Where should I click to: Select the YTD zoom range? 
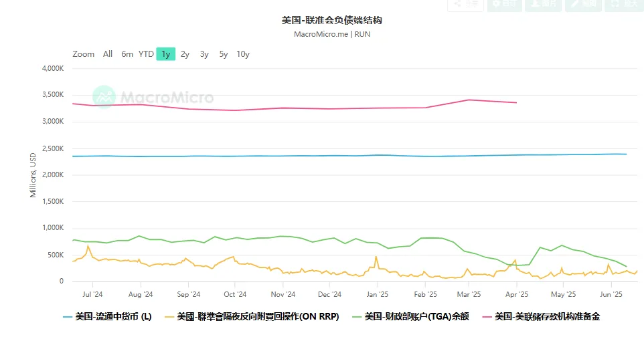[x=146, y=54]
